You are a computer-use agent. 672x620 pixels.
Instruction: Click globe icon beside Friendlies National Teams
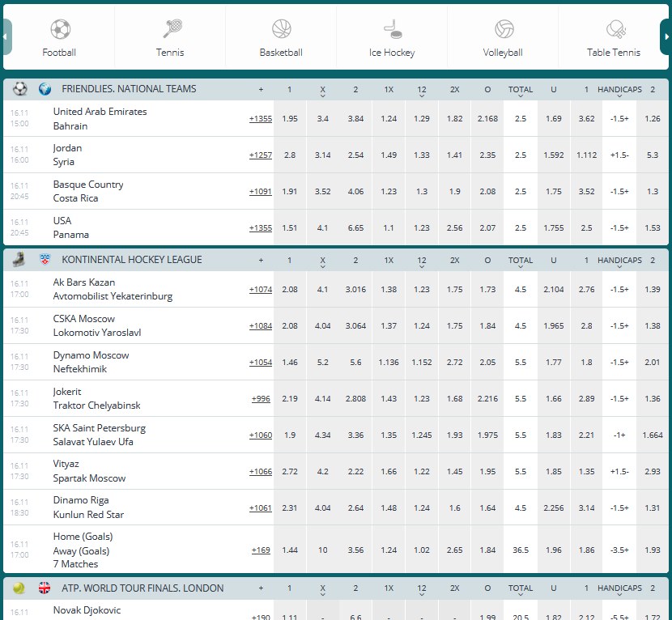(x=45, y=89)
